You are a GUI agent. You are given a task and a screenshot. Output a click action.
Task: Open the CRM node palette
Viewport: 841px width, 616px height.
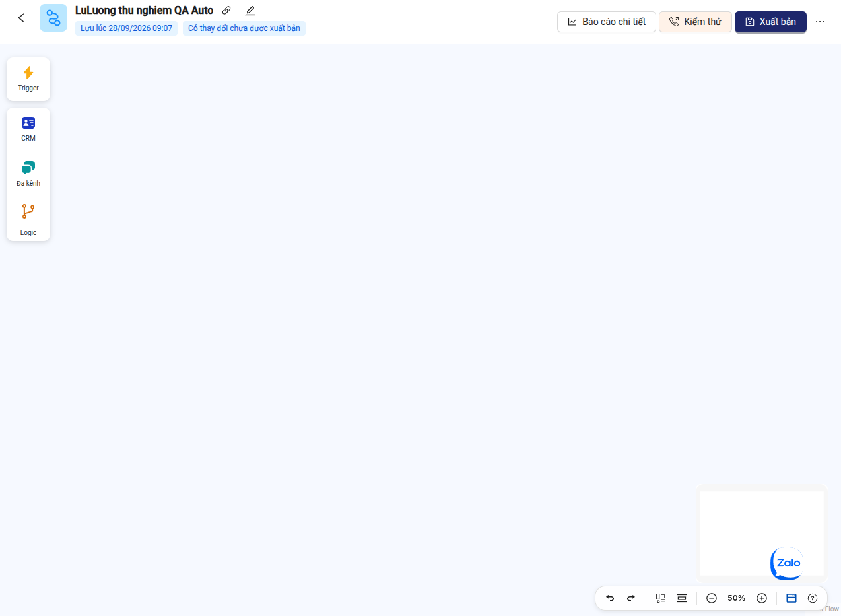click(28, 129)
